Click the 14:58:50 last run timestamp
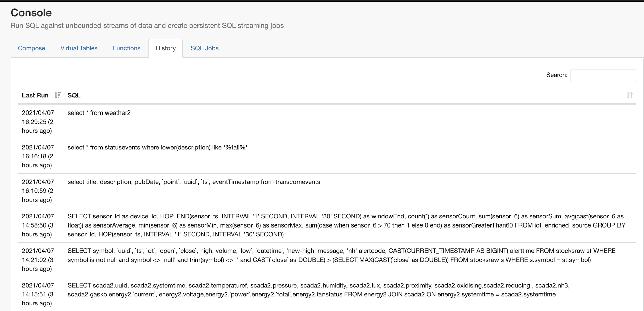This screenshot has height=311, width=644. tap(38, 225)
